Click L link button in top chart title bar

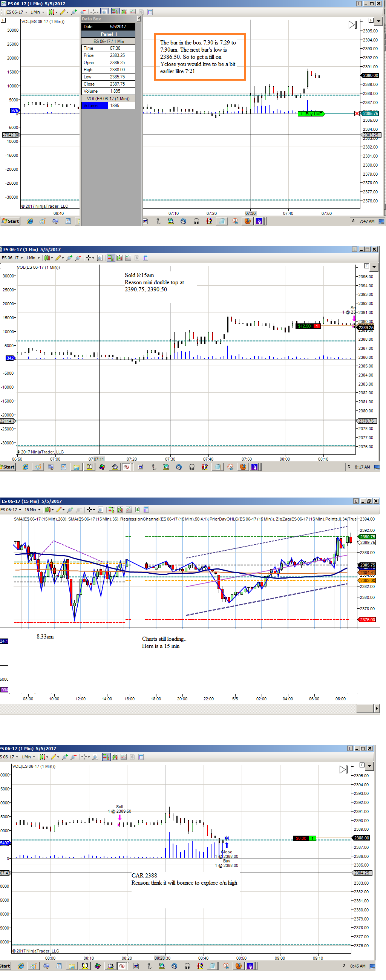359,3
